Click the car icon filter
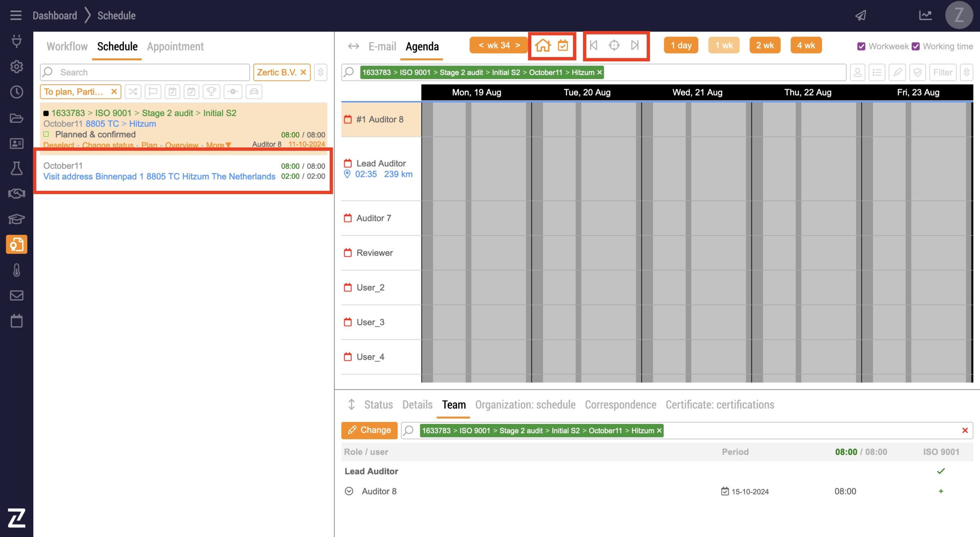Viewport: 980px width, 537px height. [254, 92]
